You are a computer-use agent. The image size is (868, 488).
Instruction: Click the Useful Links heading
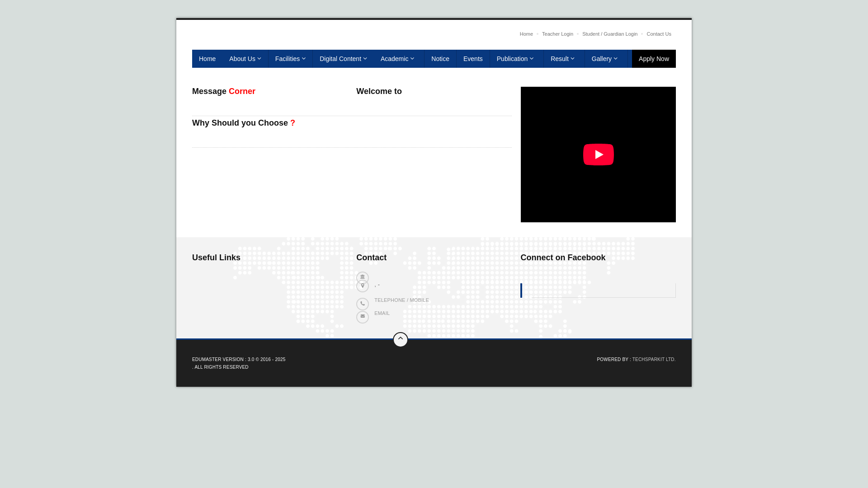pyautogui.click(x=216, y=258)
